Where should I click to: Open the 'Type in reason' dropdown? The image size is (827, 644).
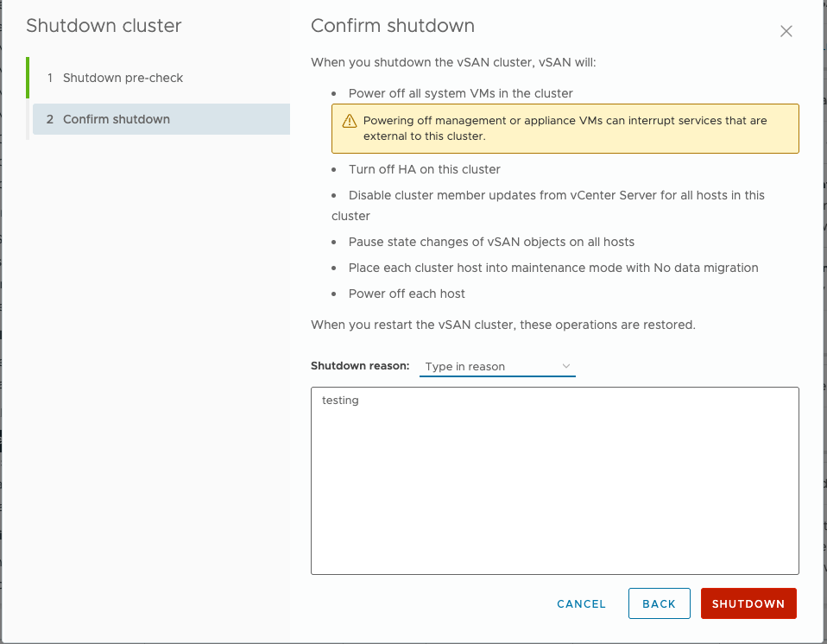click(x=496, y=367)
